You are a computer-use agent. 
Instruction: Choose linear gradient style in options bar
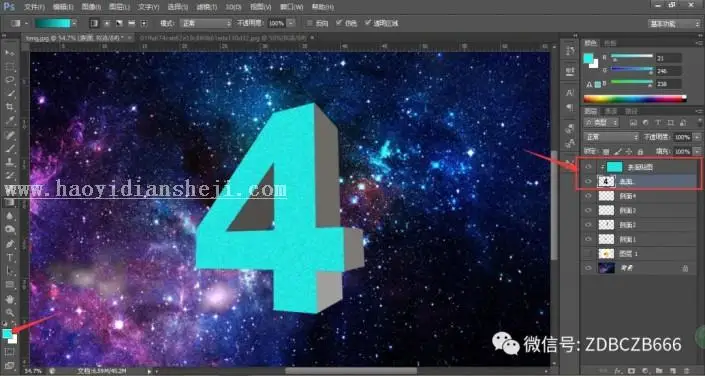[x=94, y=23]
